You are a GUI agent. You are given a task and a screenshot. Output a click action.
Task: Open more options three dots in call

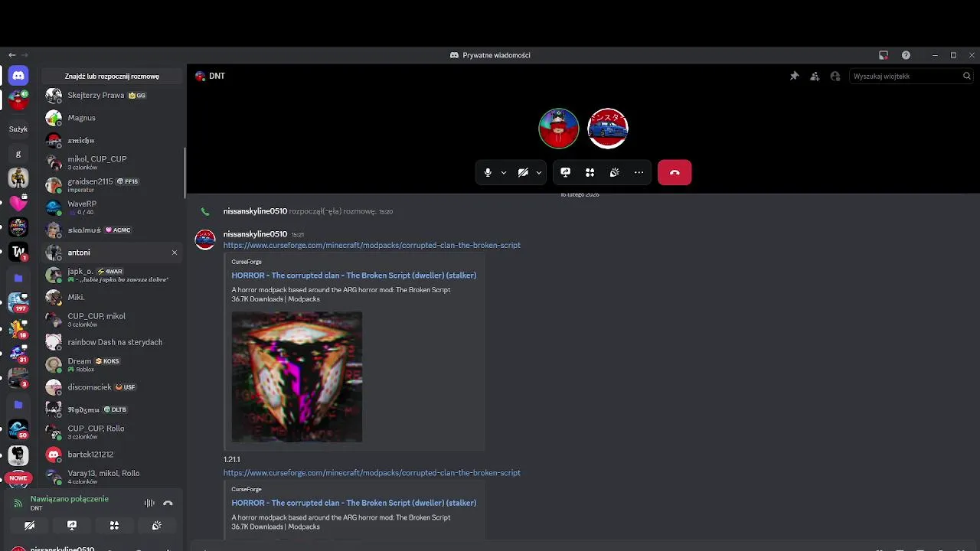pyautogui.click(x=639, y=173)
